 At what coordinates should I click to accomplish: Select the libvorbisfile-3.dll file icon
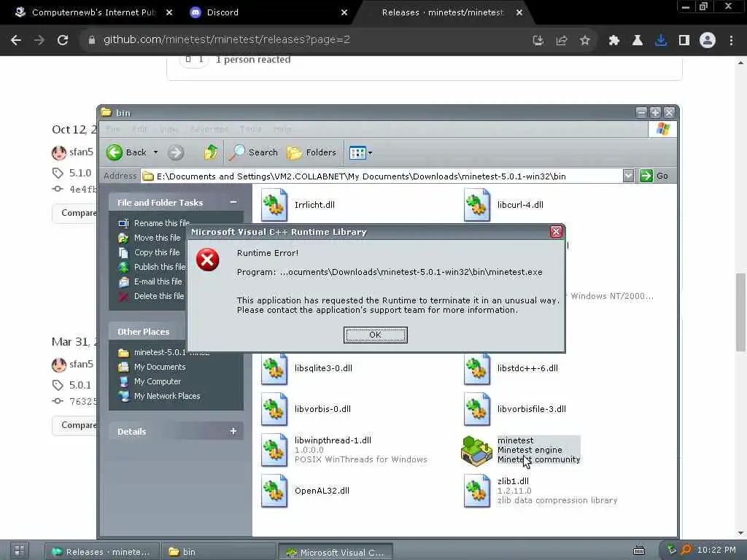click(477, 409)
